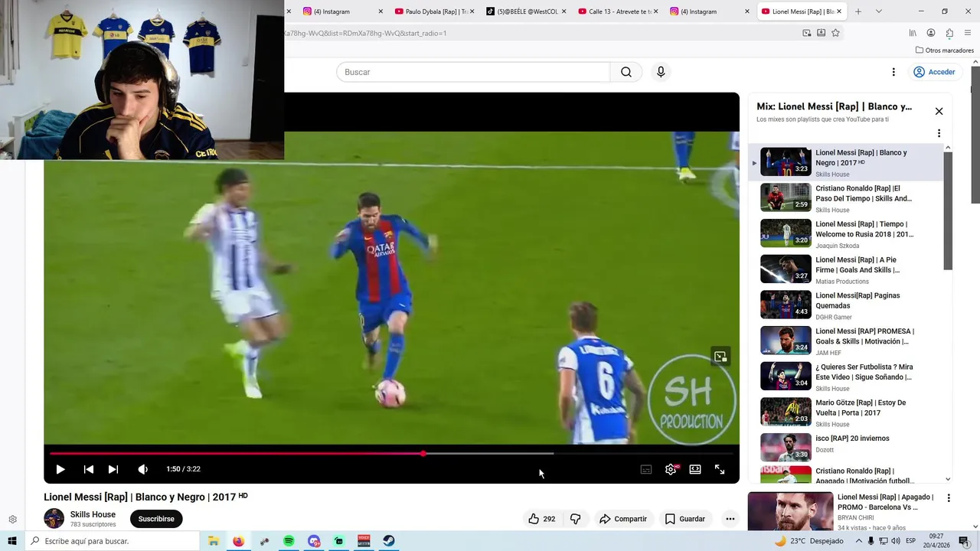Open more actions menu beside Guardar
Image resolution: width=980 pixels, height=551 pixels.
pyautogui.click(x=730, y=519)
